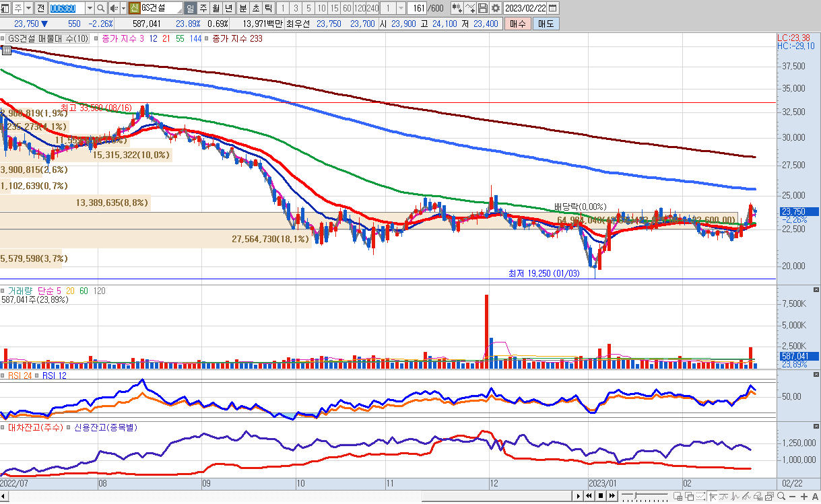Save chart using the floppy disk icon
Image resolution: width=821 pixels, height=504 pixels.
(x=483, y=8)
